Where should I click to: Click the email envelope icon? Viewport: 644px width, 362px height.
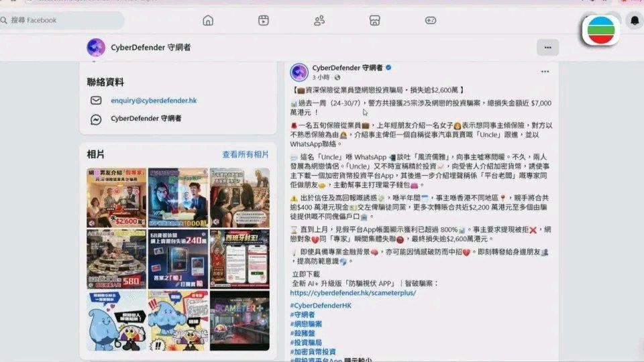coord(96,101)
